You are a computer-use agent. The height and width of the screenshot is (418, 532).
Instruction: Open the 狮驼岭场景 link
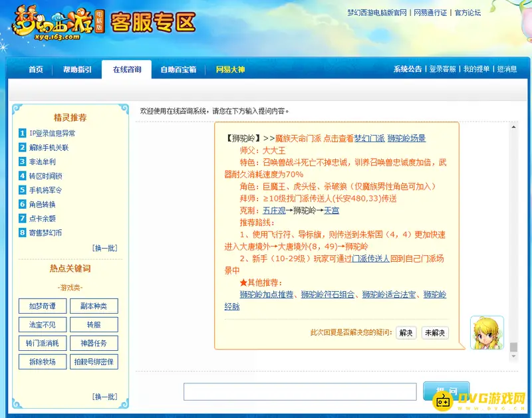[x=406, y=138]
